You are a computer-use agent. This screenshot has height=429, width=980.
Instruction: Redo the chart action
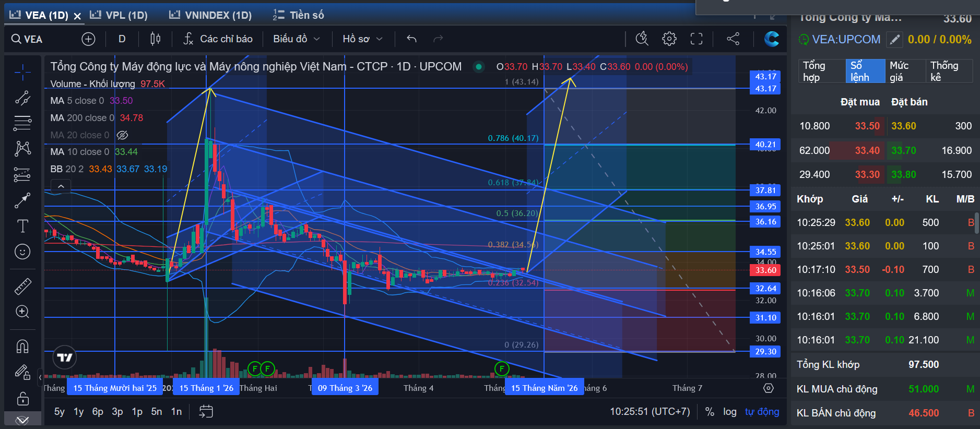point(438,39)
